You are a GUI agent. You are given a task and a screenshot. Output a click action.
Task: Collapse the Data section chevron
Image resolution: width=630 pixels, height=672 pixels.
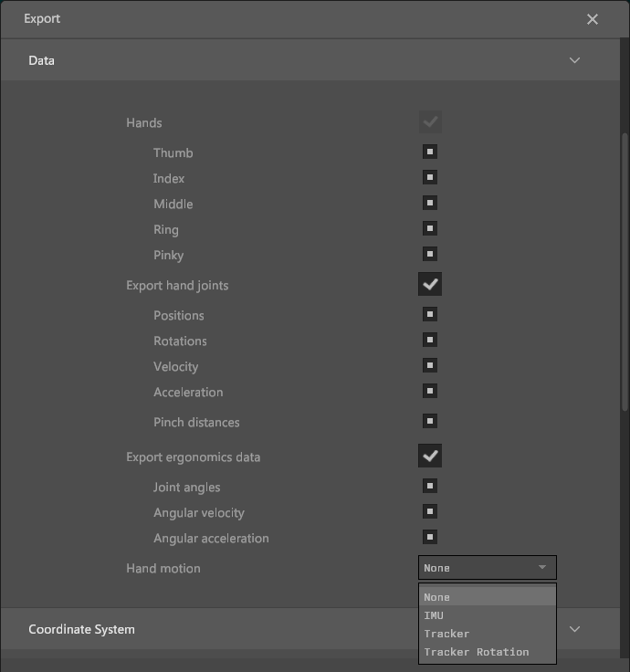pos(574,60)
